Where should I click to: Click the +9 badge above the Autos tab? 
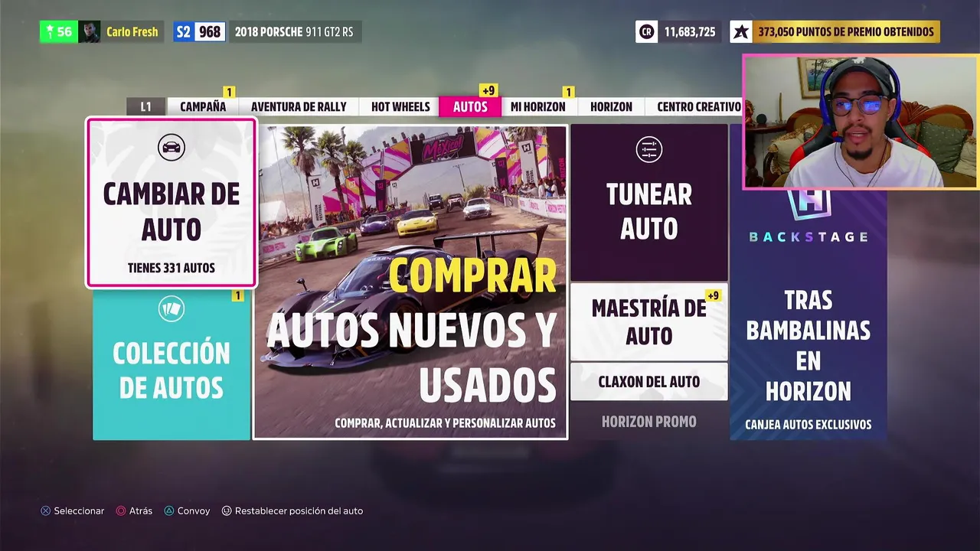click(x=488, y=90)
